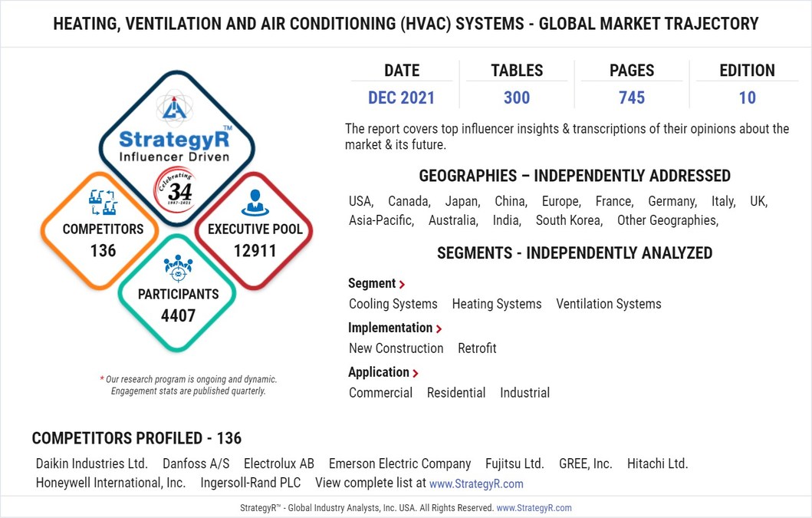Select the edition value 10

(x=748, y=97)
